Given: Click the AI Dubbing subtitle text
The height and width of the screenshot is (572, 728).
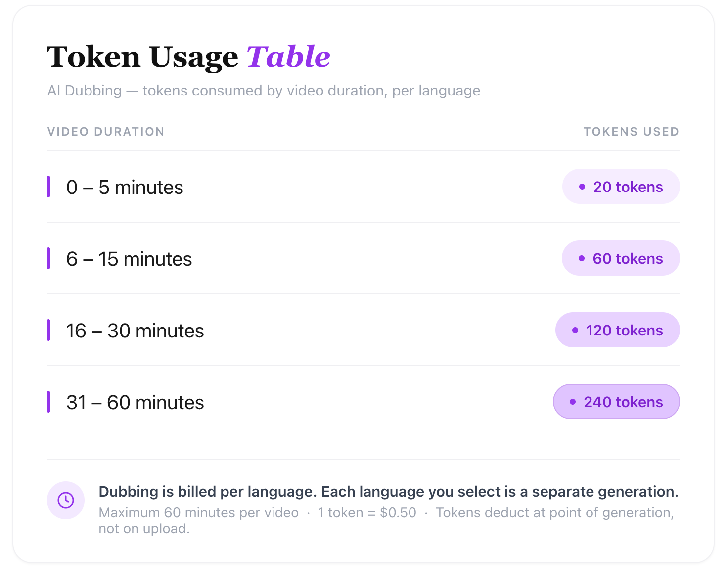Looking at the screenshot, I should coord(264,91).
